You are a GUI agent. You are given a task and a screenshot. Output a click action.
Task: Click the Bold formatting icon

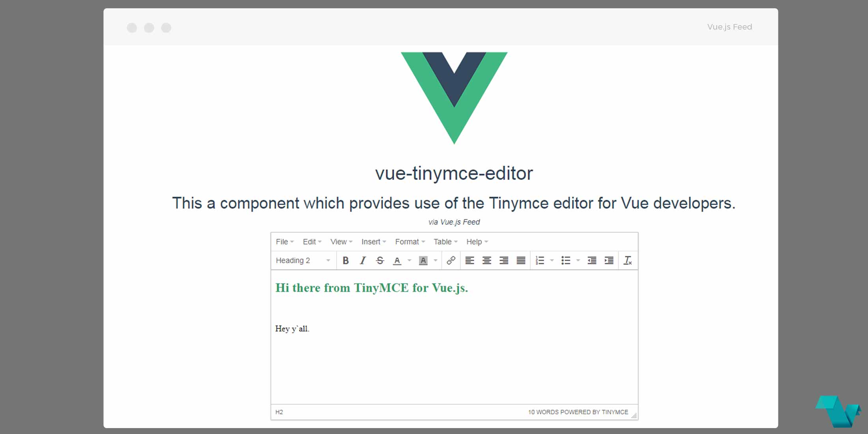pyautogui.click(x=345, y=260)
